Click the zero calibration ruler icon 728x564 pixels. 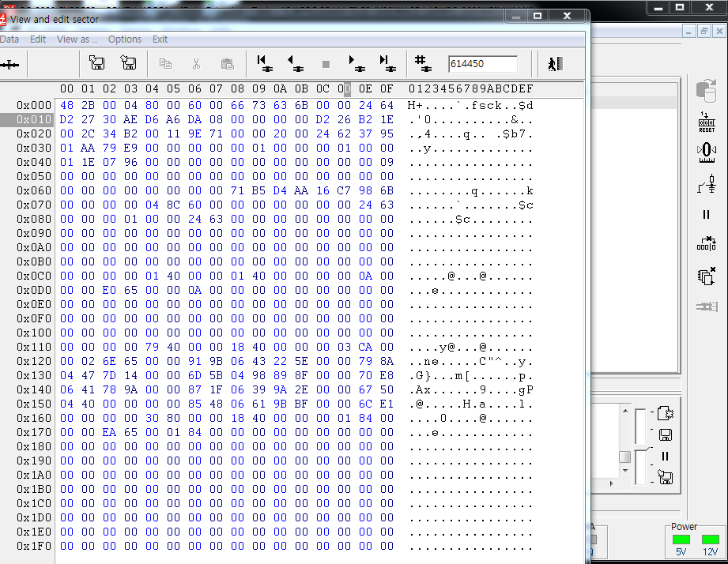point(707,152)
